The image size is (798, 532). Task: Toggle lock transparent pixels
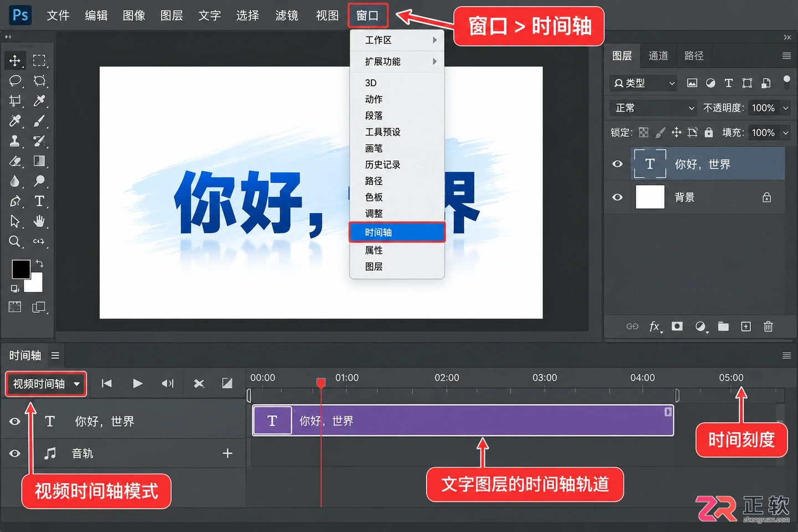pos(643,132)
